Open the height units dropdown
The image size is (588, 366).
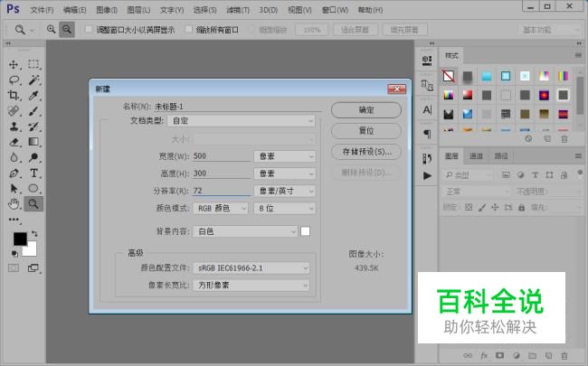[x=285, y=174]
